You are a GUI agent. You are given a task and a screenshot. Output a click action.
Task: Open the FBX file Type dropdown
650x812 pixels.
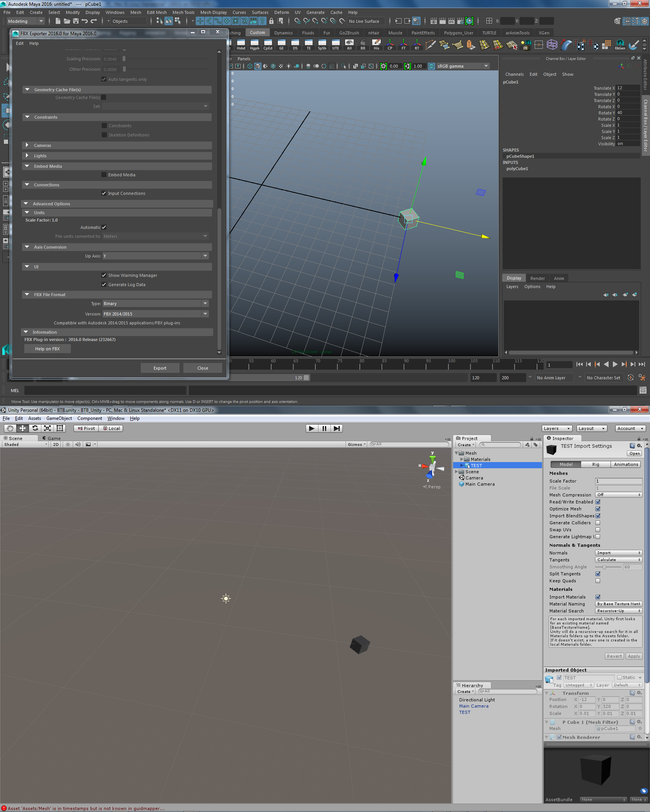coord(156,304)
